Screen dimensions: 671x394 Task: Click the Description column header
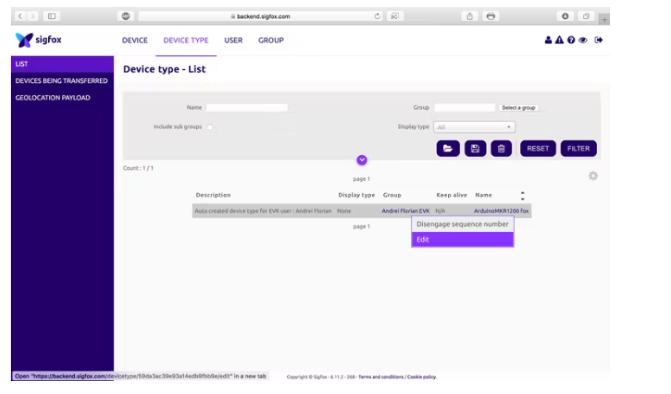click(x=213, y=195)
